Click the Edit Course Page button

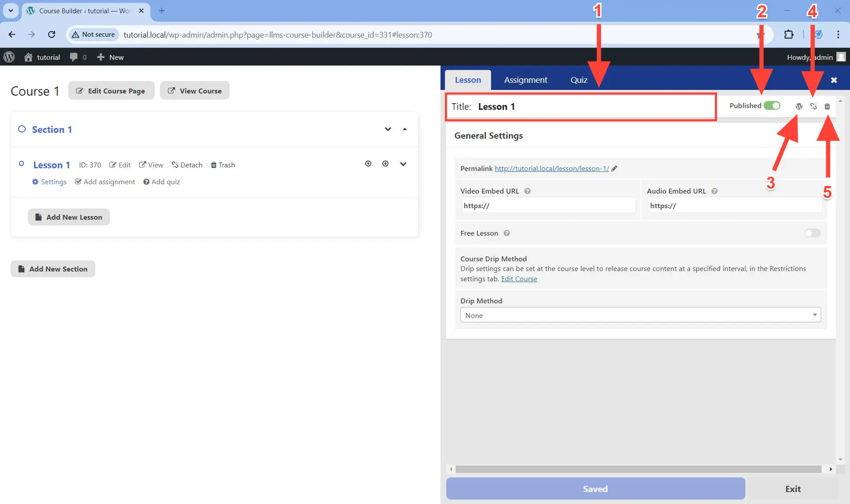[x=111, y=90]
